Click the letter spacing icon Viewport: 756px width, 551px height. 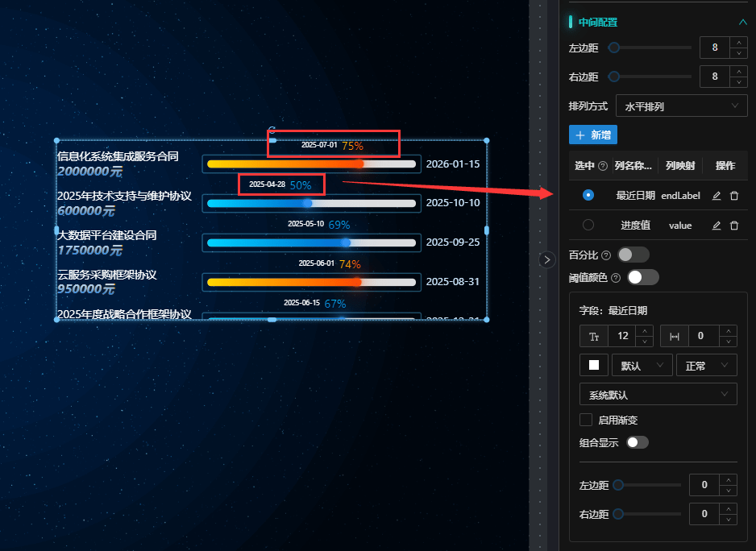pyautogui.click(x=675, y=336)
